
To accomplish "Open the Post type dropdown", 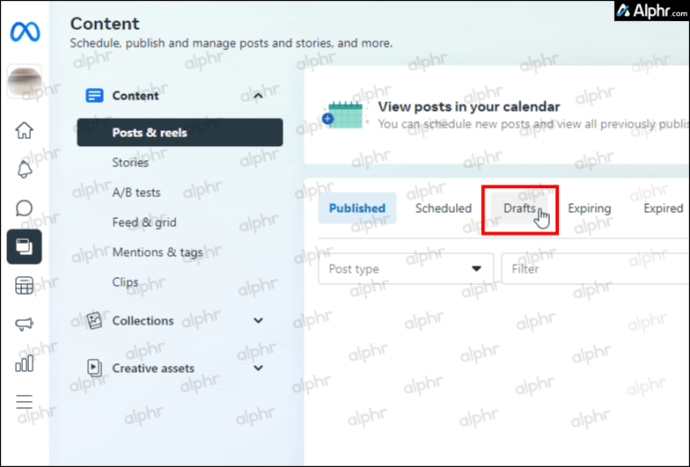I will point(406,268).
